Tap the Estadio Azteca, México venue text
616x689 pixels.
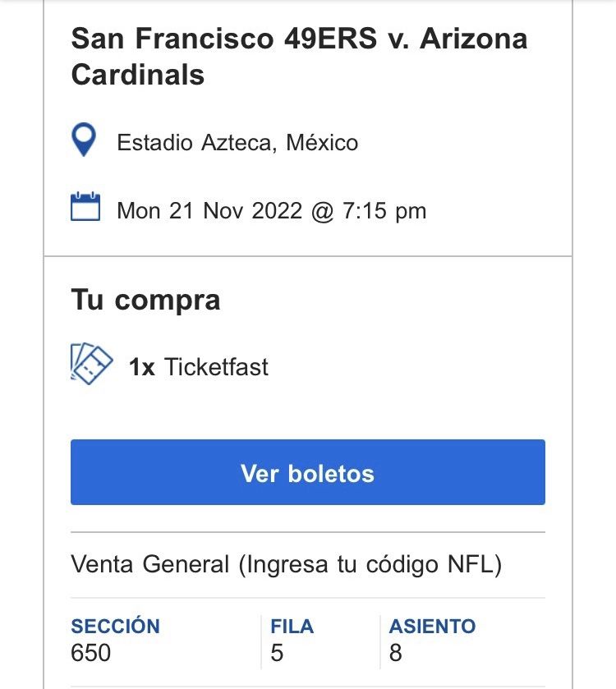click(237, 143)
